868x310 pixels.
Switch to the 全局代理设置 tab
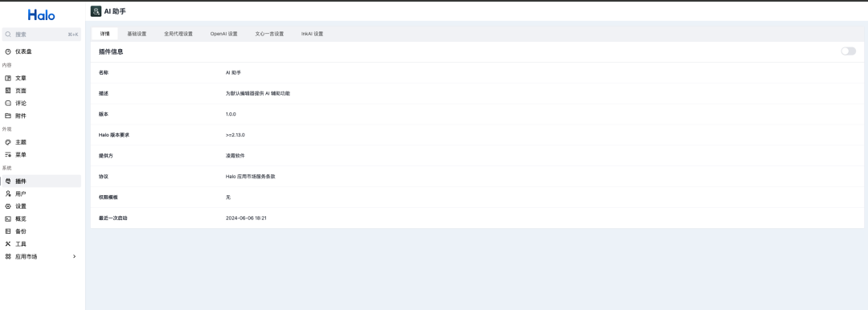pos(178,34)
